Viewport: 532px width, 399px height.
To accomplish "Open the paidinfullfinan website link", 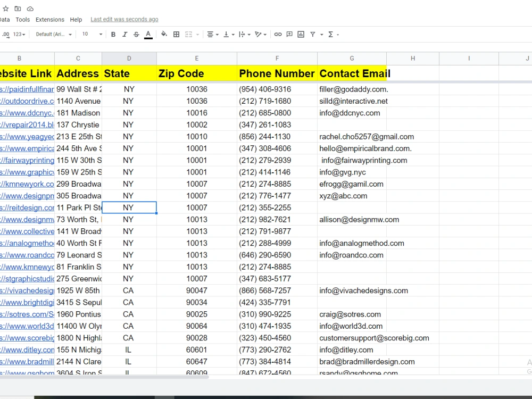I will click(x=27, y=89).
